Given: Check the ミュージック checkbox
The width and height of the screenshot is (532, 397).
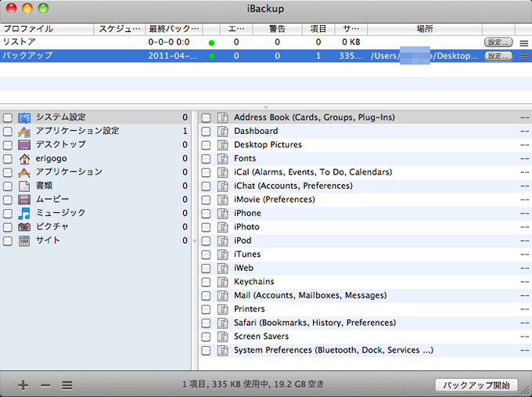Looking at the screenshot, I should (x=8, y=214).
